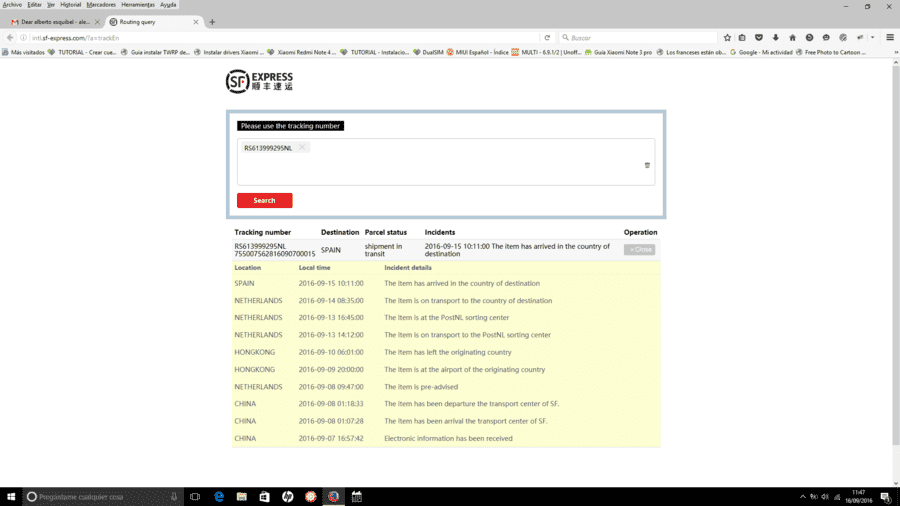
Task: Open the TUTORIAL - Crear cue bookmark
Action: click(x=82, y=52)
